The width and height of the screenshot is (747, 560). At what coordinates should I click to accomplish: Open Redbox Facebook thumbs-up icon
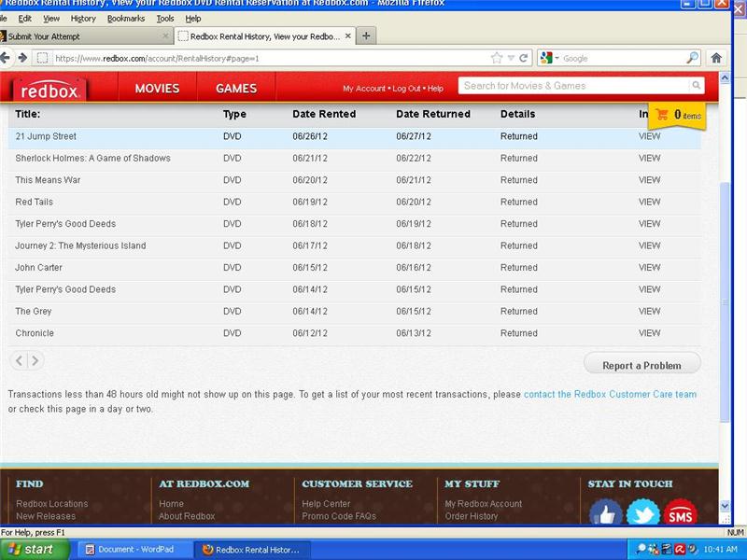(x=605, y=512)
